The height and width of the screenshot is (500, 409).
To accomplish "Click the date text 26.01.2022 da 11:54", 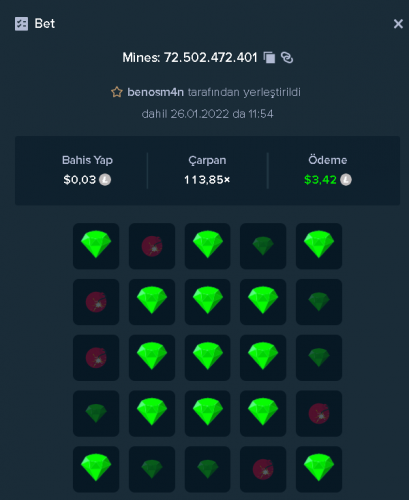I will 222,114.
